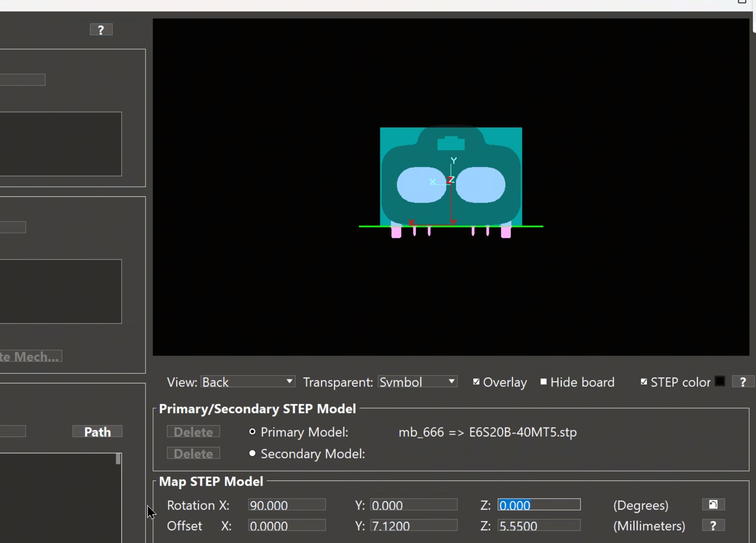Toggle the Overlay checkbox
Screen dimensions: 756x543
click(x=476, y=382)
